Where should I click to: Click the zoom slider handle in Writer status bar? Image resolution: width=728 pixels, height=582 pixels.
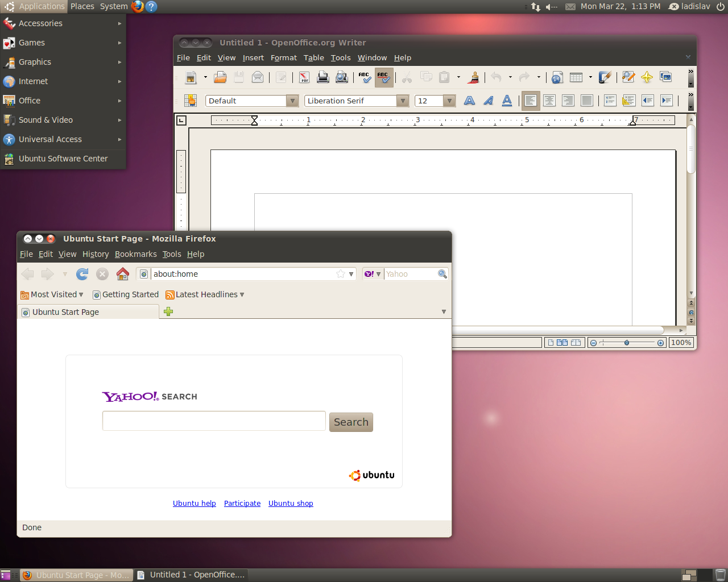point(627,343)
